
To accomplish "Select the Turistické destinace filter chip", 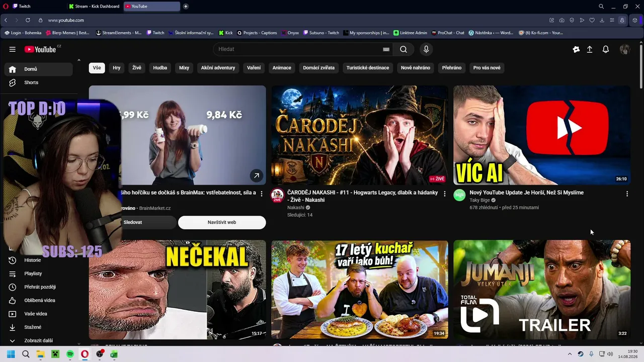I will 368,68.
